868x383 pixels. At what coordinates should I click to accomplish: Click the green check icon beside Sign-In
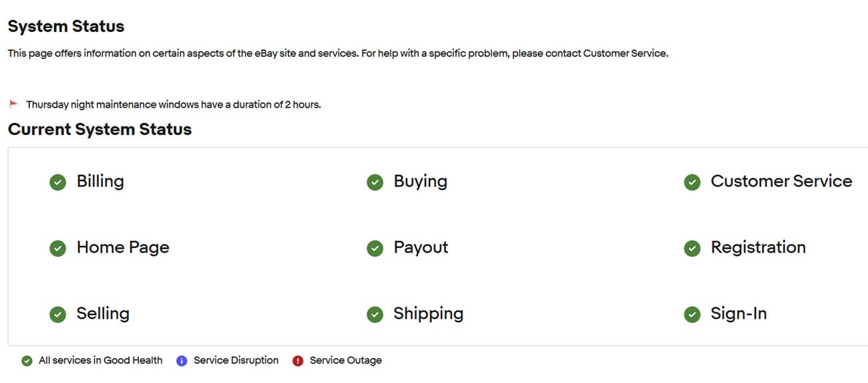692,314
